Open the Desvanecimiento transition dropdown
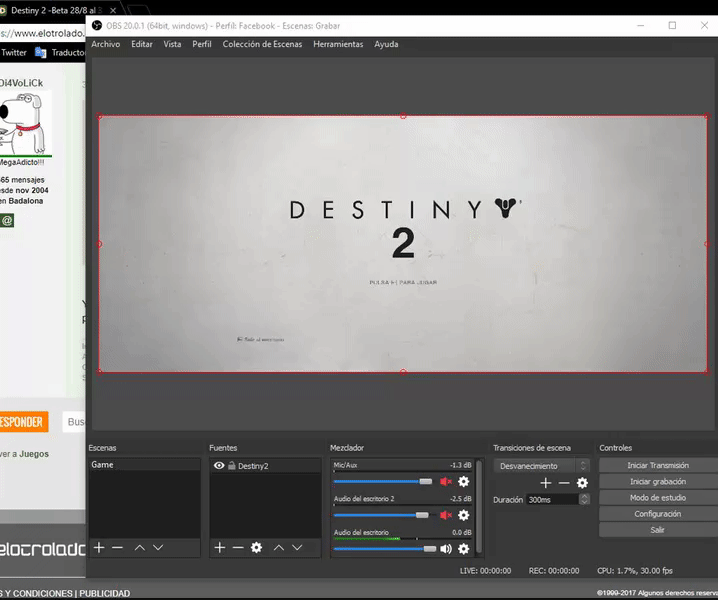Image resolution: width=718 pixels, height=600 pixels. coord(541,466)
